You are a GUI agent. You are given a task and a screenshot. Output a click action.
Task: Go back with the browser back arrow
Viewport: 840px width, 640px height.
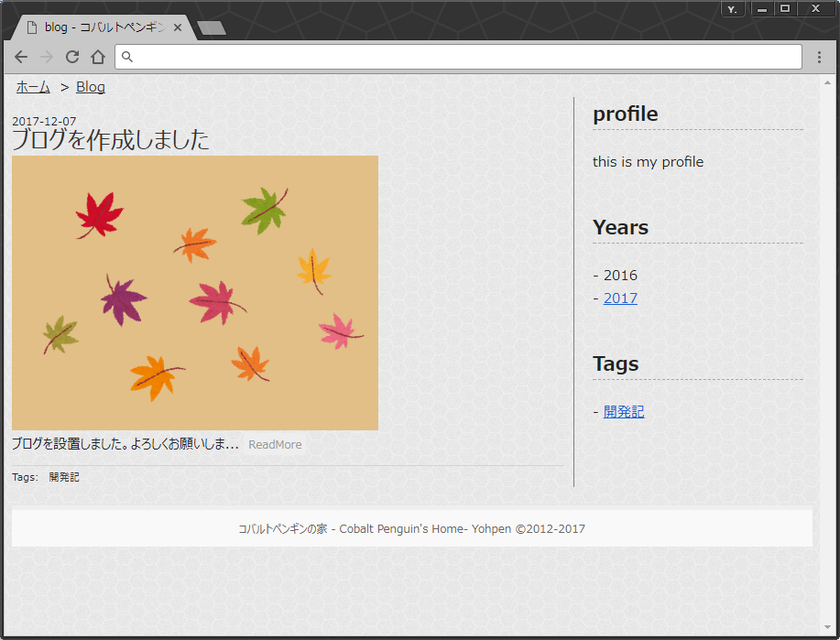(x=21, y=57)
